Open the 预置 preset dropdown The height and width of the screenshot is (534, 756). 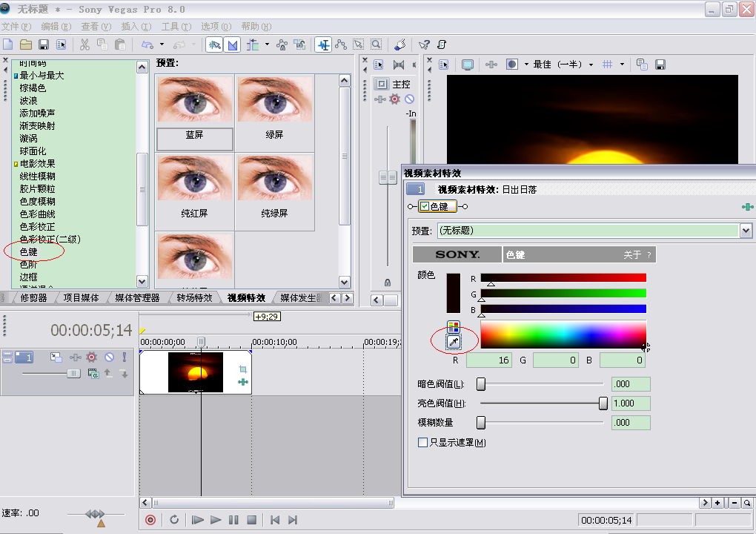point(746,231)
